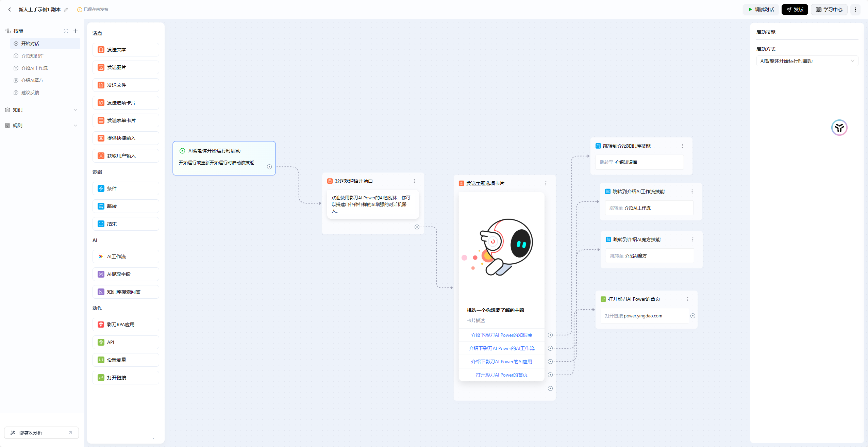Click the pencil icon beside the project name

tap(66, 10)
